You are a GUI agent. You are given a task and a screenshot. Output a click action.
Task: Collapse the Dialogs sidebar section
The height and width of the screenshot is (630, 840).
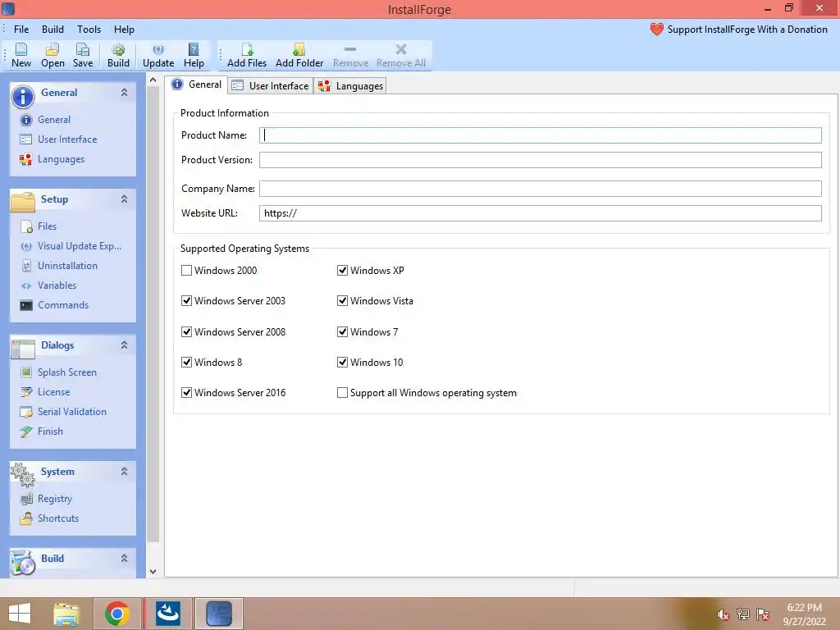coord(125,345)
